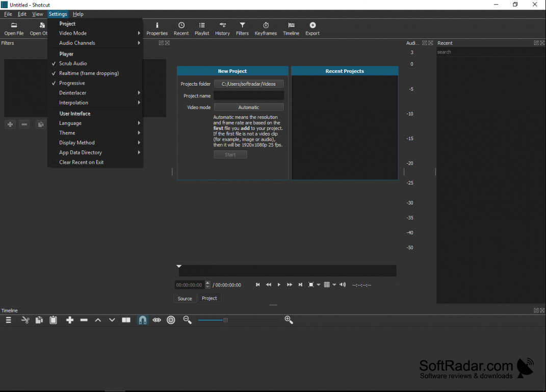Image resolution: width=546 pixels, height=392 pixels.
Task: Add a filter with the plus button
Action: coord(10,124)
